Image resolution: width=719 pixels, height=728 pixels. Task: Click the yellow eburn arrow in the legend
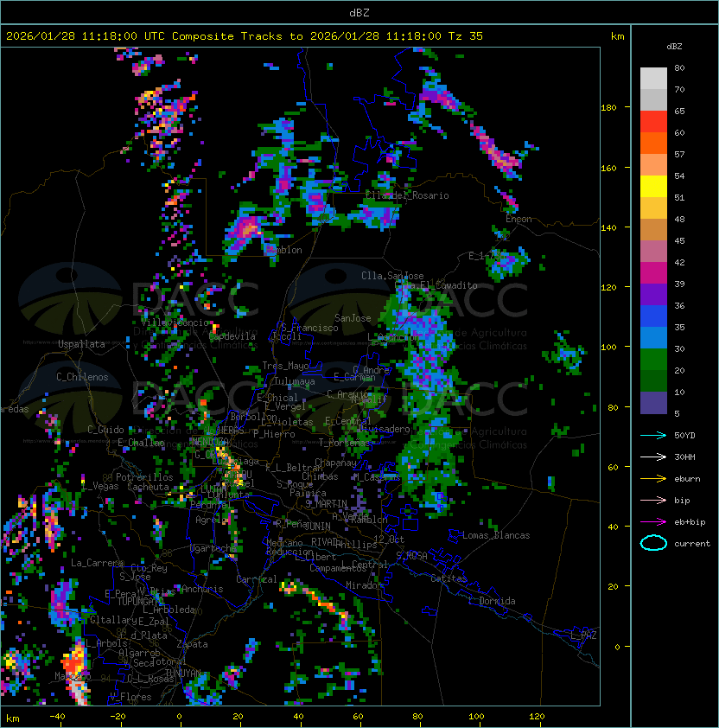(x=653, y=479)
